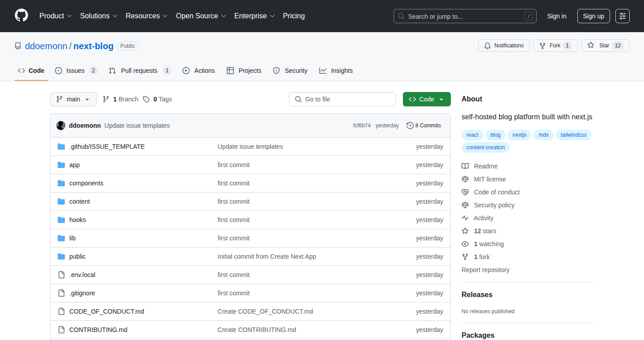Click the scale icon beside MIT license
644x340 pixels.
point(465,179)
